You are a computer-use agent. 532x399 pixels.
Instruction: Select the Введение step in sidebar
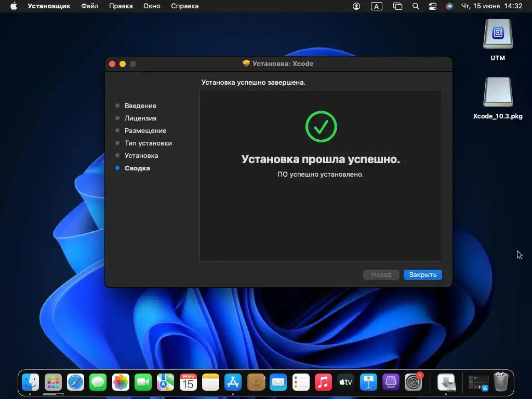pos(140,105)
